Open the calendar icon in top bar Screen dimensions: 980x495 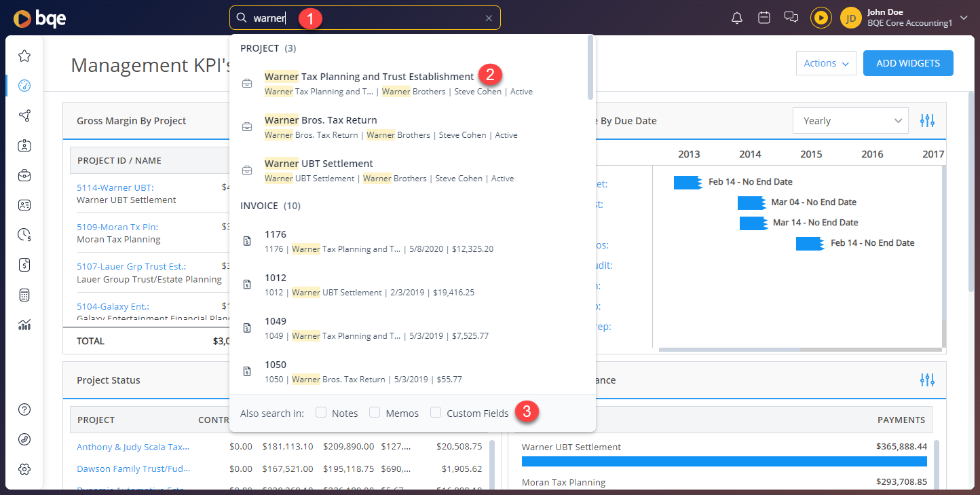[x=764, y=18]
